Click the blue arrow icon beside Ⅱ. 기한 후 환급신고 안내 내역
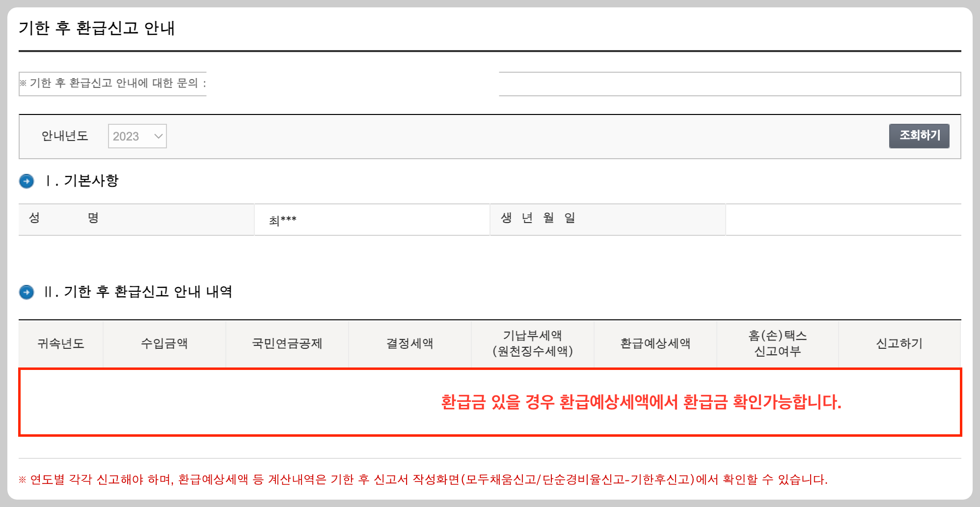This screenshot has height=507, width=980. click(x=26, y=292)
